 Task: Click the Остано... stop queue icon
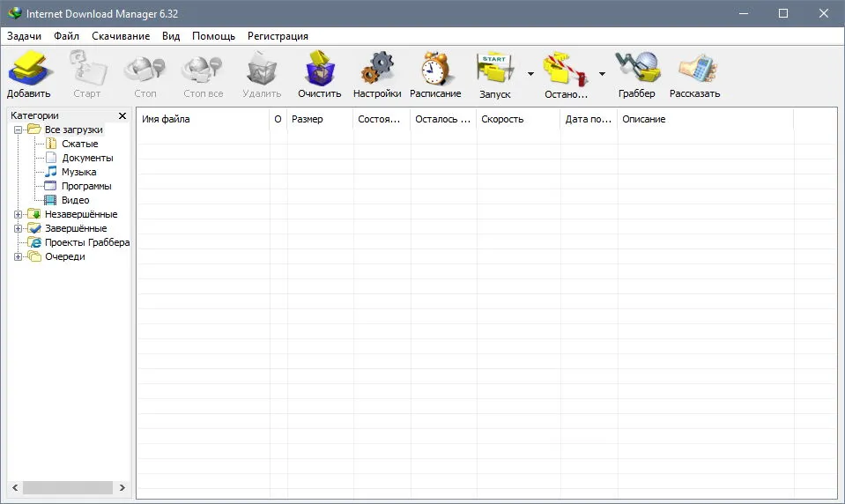click(x=566, y=69)
